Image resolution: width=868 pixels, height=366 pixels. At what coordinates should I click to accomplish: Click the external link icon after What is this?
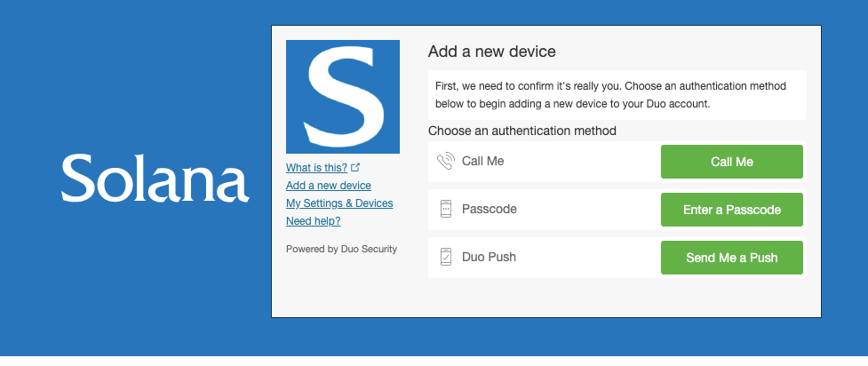pyautogui.click(x=355, y=167)
